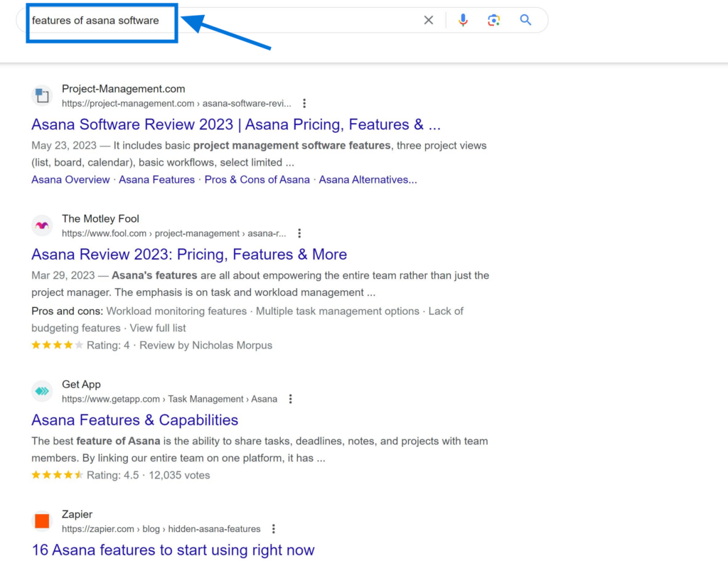Viewport: 728px width, 561px height.
Task: Clear the search query with the X icon
Action: tap(428, 20)
